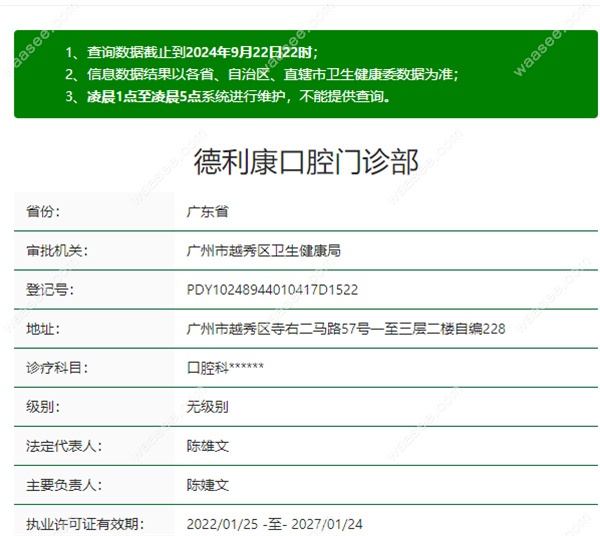Select registration number PDY10248944010417D1522
The height and width of the screenshot is (536, 600).
(x=272, y=290)
